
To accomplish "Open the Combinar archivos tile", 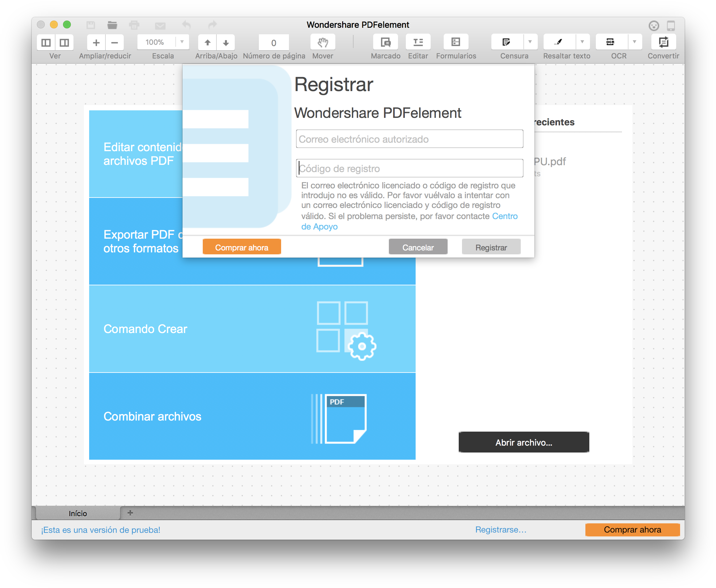I will (x=252, y=416).
